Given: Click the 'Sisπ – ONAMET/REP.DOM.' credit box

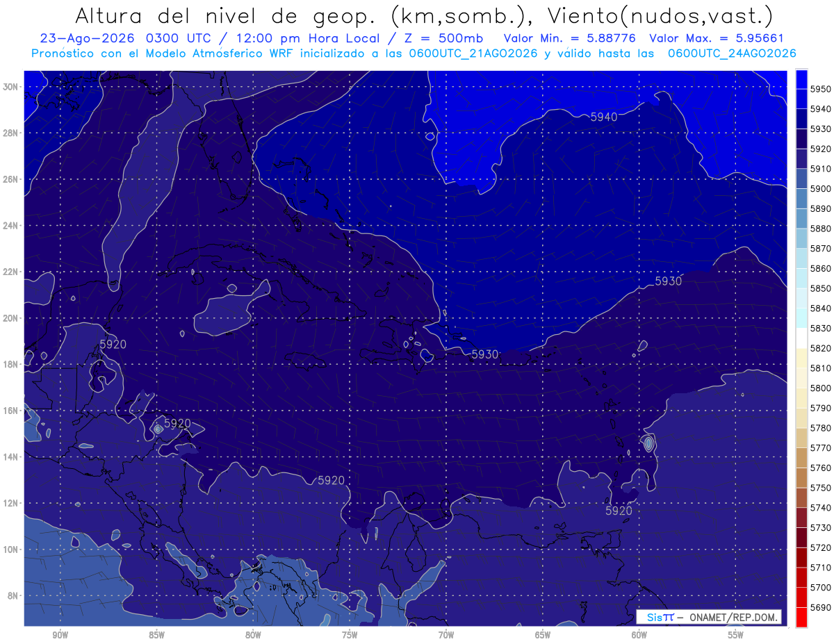Looking at the screenshot, I should pyautogui.click(x=709, y=617).
